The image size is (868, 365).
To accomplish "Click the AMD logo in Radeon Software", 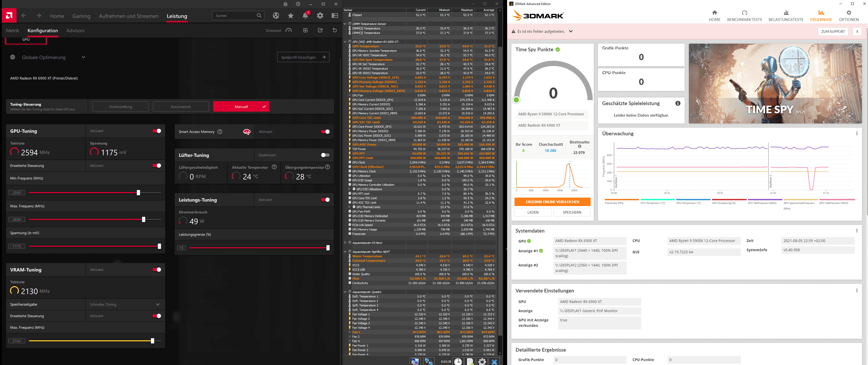I will coord(9,16).
